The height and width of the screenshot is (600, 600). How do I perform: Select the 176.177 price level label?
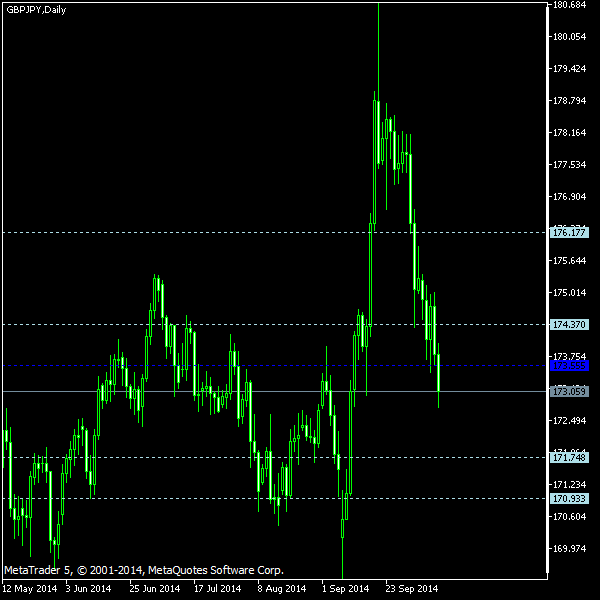pyautogui.click(x=569, y=232)
